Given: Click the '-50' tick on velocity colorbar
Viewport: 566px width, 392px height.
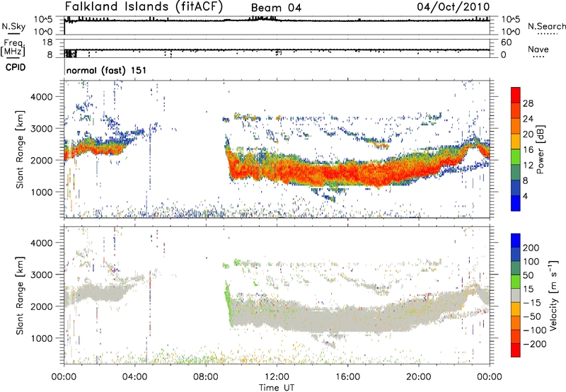Looking at the screenshot, I should [532, 316].
